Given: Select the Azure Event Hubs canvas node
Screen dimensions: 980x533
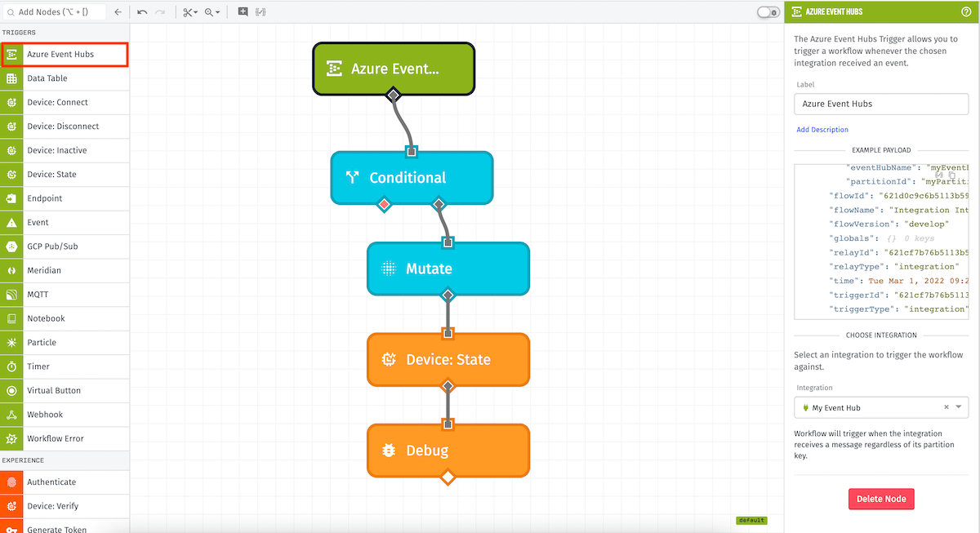Looking at the screenshot, I should [394, 69].
